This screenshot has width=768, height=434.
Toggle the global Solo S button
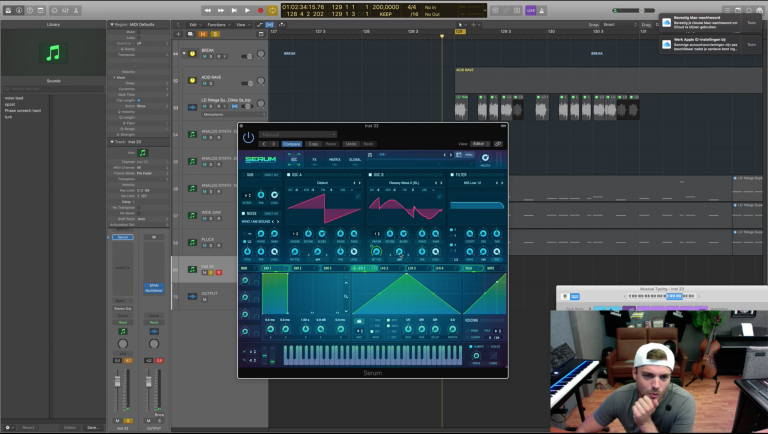click(x=215, y=34)
